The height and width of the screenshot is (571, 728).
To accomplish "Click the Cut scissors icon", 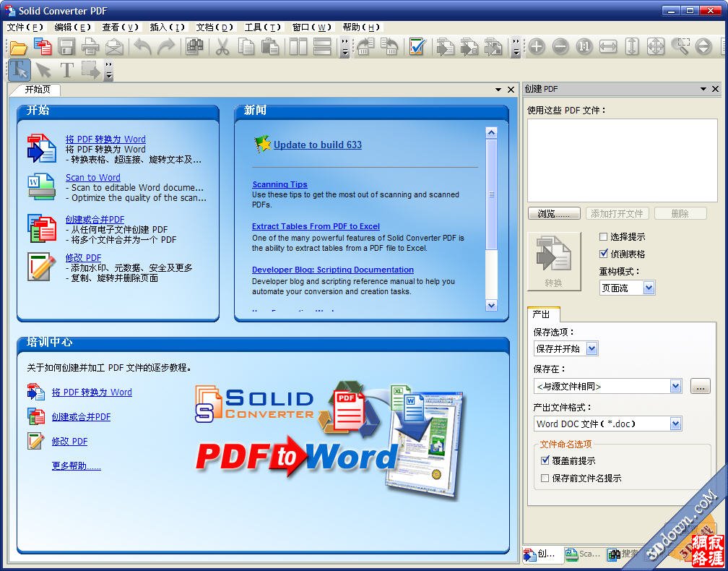I will coord(223,47).
